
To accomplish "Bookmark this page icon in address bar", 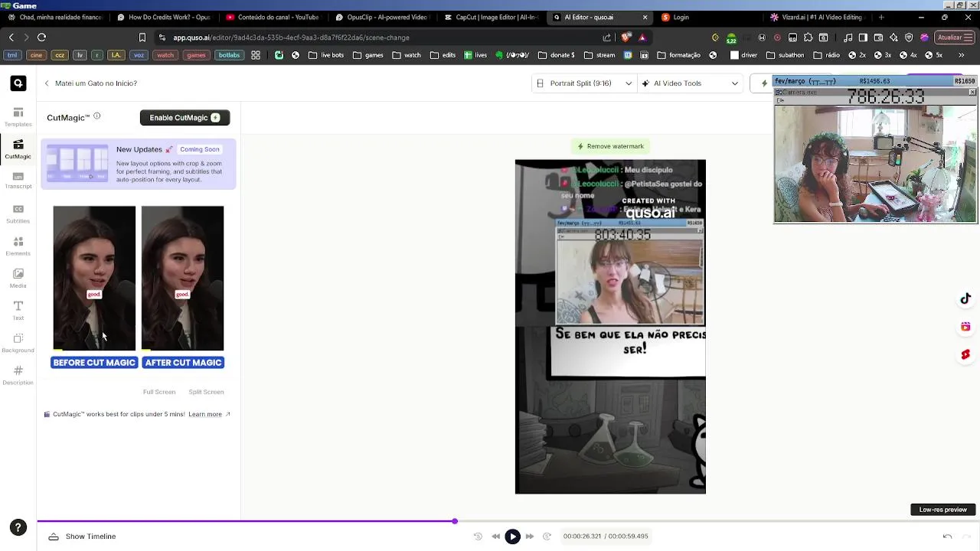I will tap(142, 37).
